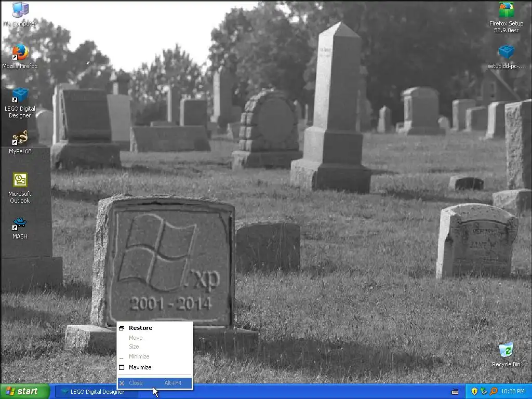Image resolution: width=532 pixels, height=399 pixels.
Task: Click the safely remove hardware tray icon
Action: 484,392
